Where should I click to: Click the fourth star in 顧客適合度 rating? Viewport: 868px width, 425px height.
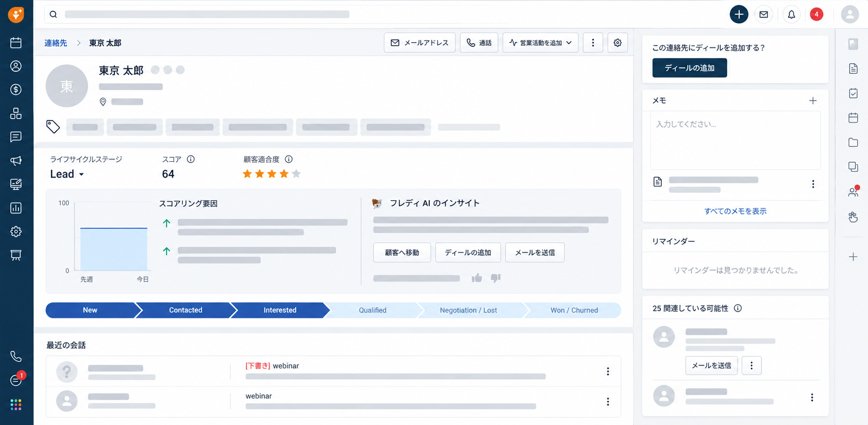[284, 173]
